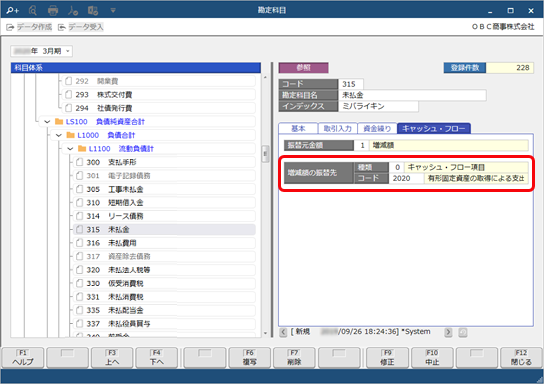
Task: Click the F7 削除 button
Action: point(294,358)
